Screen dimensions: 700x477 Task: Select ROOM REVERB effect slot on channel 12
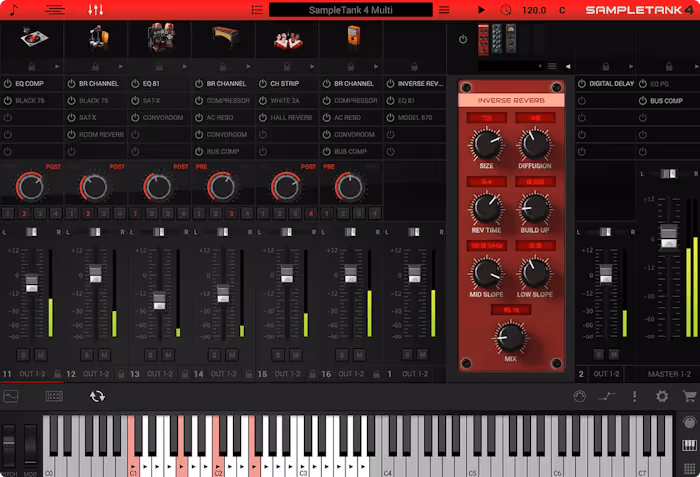101,134
